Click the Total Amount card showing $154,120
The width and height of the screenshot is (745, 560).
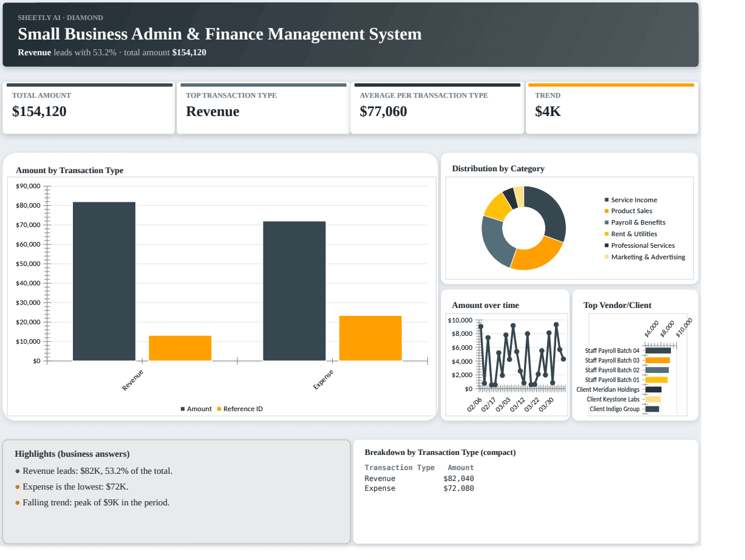[89, 108]
